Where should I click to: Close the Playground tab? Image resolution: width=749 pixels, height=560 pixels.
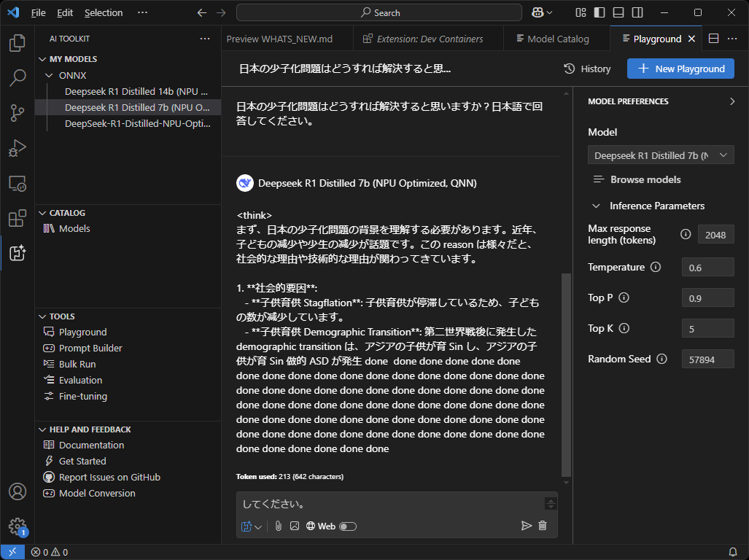click(691, 39)
